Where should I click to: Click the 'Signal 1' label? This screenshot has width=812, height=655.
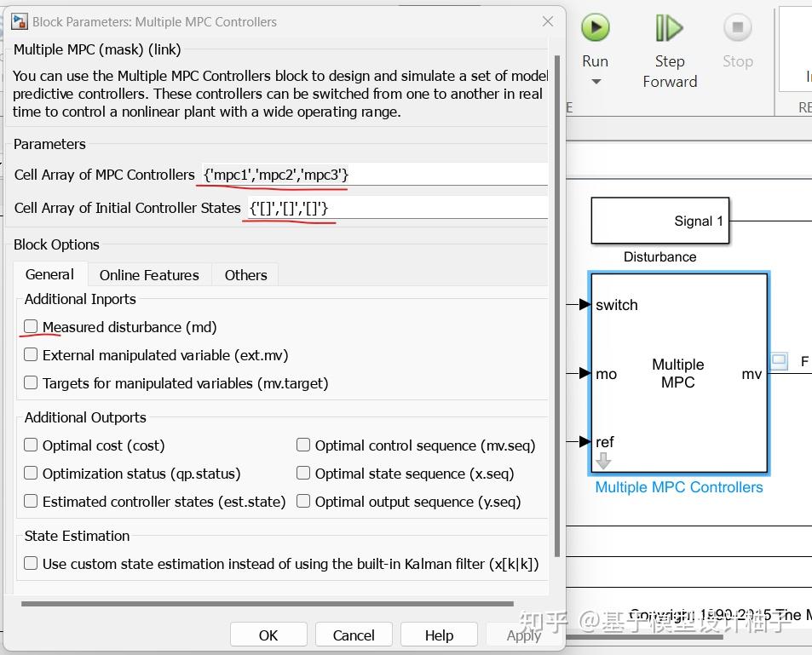[x=698, y=221]
